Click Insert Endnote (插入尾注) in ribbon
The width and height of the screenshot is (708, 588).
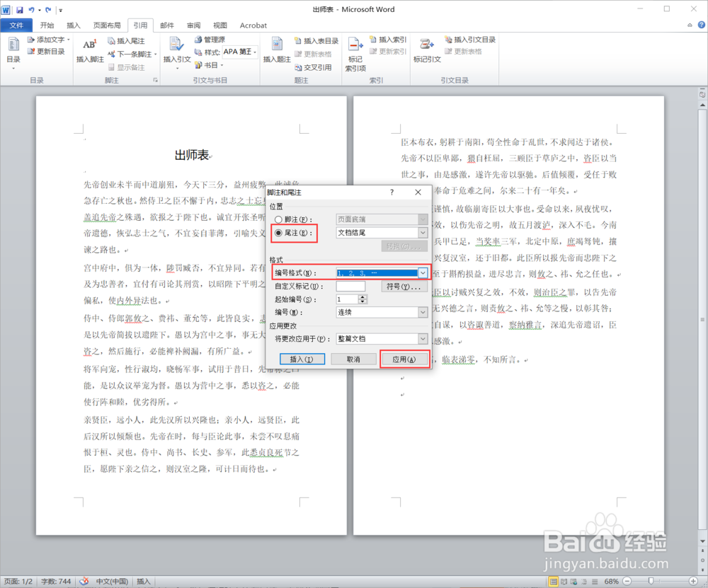click(x=127, y=41)
